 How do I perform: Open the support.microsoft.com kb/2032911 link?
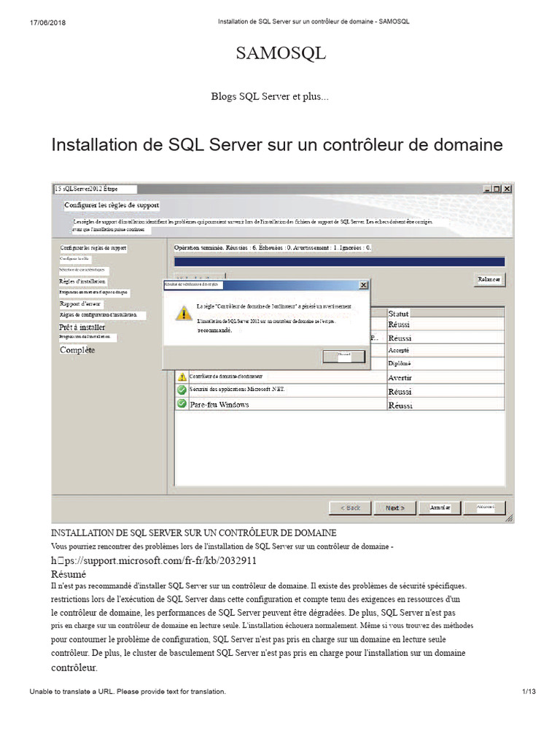coord(154,561)
